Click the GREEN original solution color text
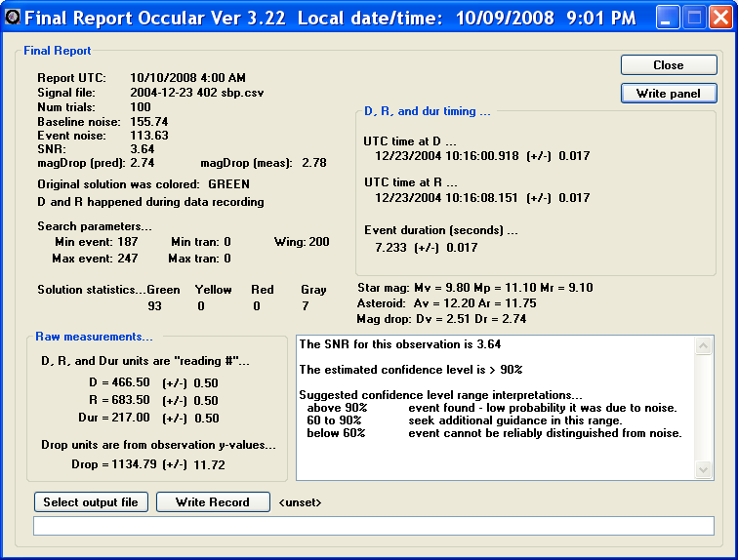The image size is (738, 560). tap(228, 184)
